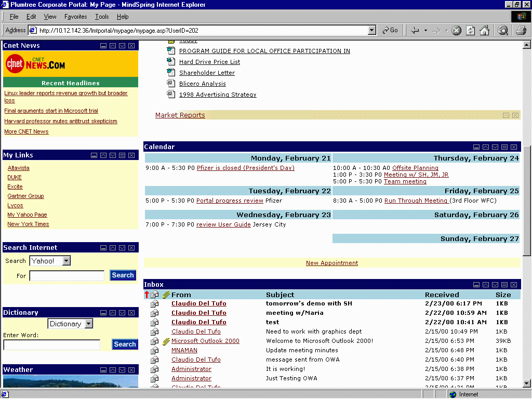Image resolution: width=532 pixels, height=399 pixels.
Task: Click Search button in Dictionary gadget
Action: coord(125,344)
